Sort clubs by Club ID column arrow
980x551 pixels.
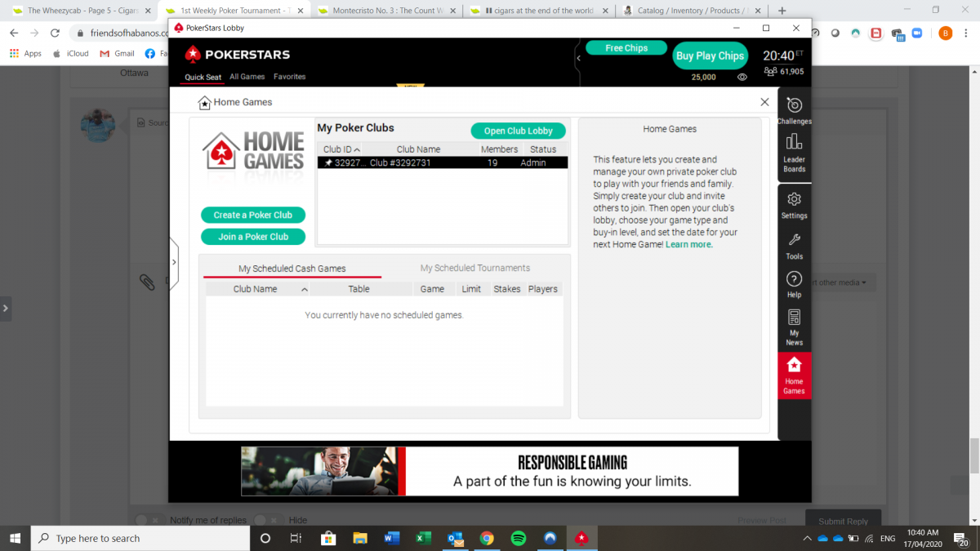click(x=357, y=150)
